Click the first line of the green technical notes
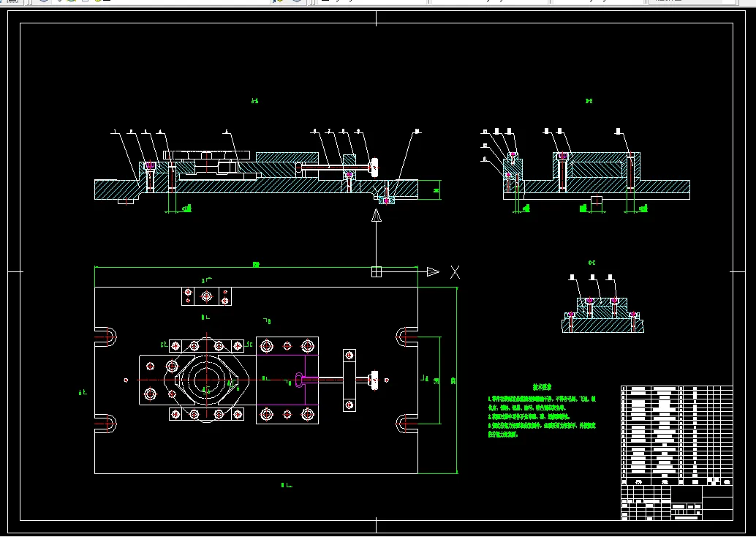This screenshot has height=537, width=756. [542, 399]
